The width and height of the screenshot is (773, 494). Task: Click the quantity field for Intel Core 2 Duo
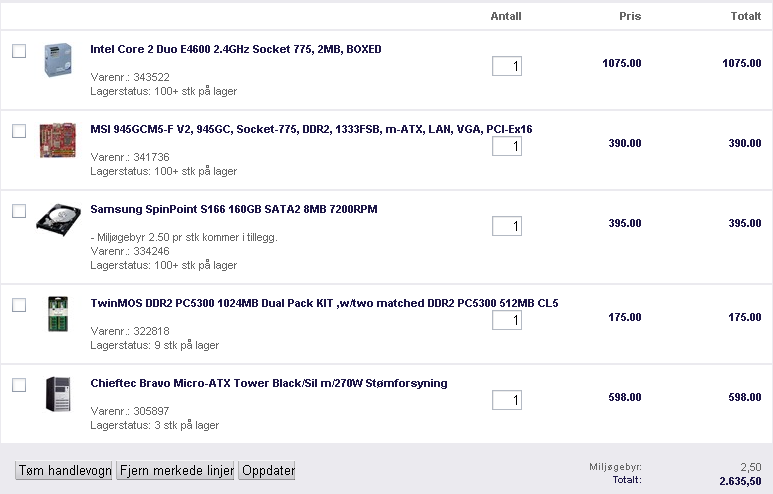point(506,67)
